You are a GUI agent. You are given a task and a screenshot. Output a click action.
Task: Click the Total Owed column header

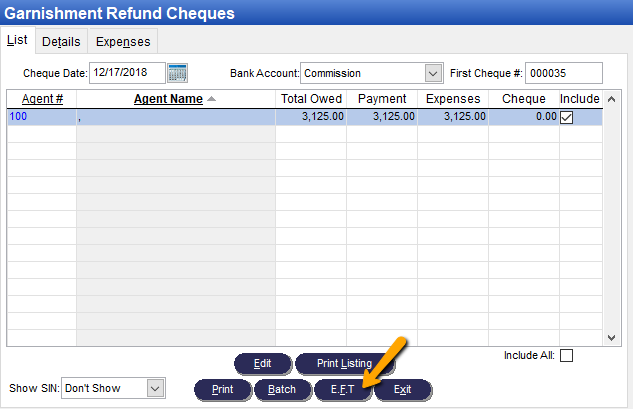[x=311, y=99]
